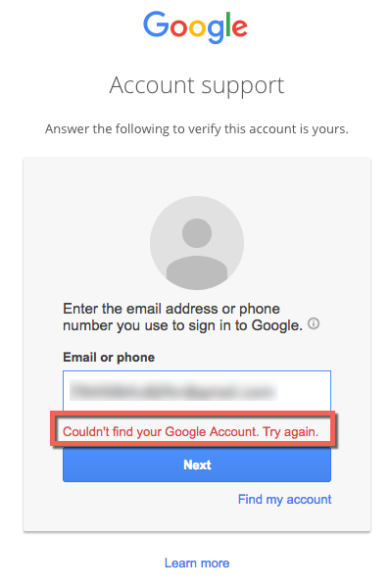Click the head circle of the avatar
Viewport: 390px width, 588px height.
[197, 233]
